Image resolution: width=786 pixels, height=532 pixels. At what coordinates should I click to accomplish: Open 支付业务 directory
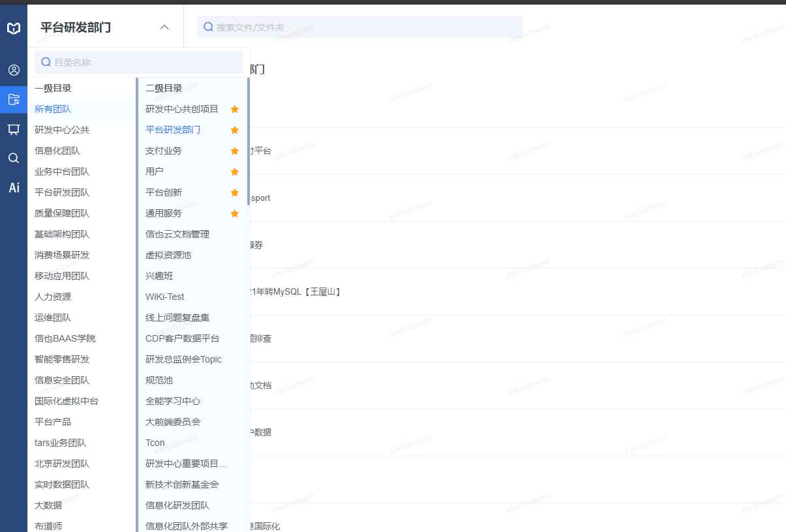tap(164, 151)
